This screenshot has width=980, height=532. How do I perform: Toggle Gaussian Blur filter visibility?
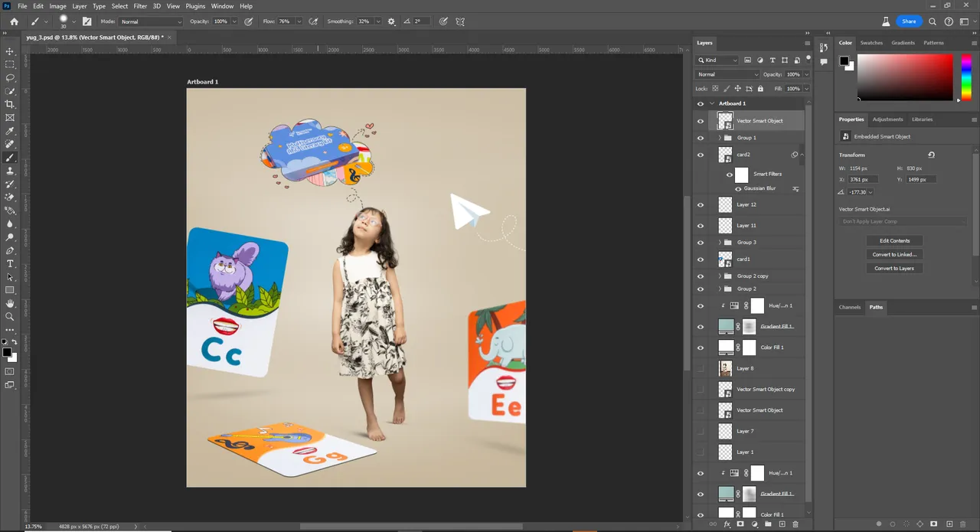coord(738,188)
